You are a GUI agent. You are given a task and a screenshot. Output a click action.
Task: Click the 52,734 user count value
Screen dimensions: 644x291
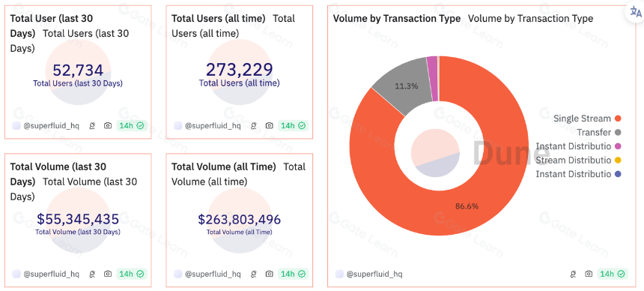[x=78, y=70]
